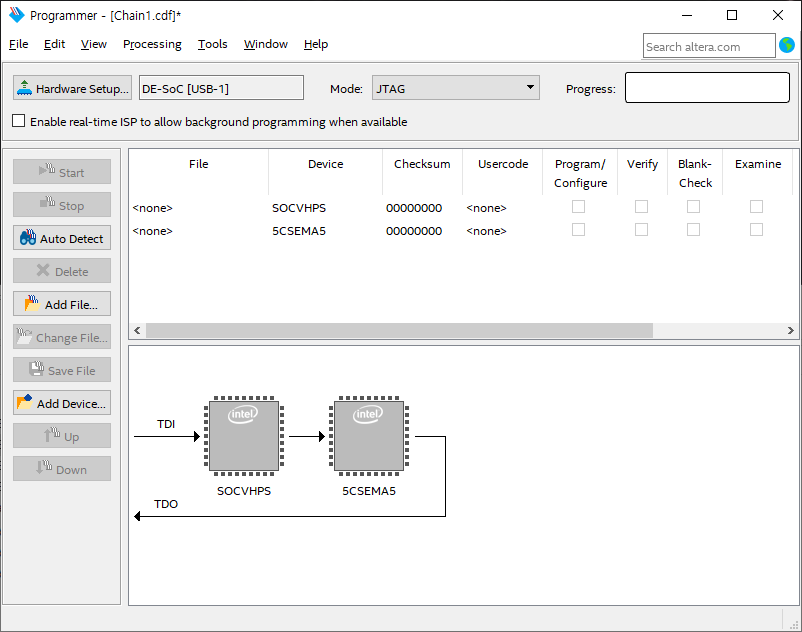Click the Stop button
The width and height of the screenshot is (802, 632).
coord(62,205)
